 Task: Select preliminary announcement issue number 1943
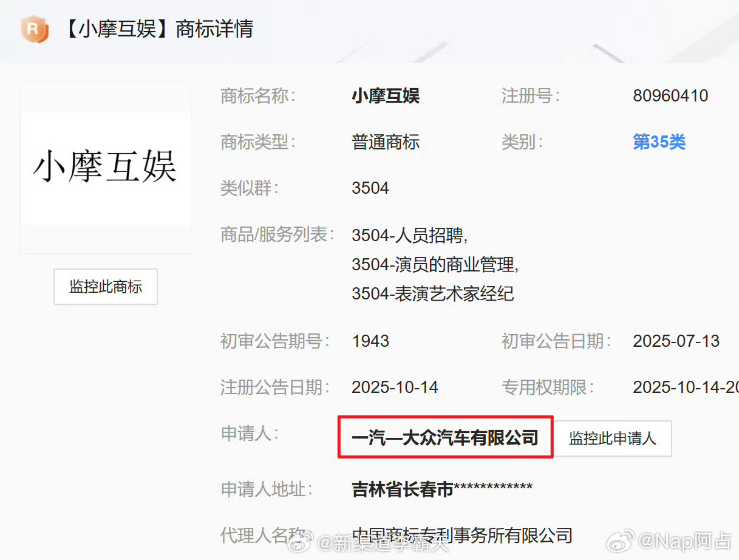coord(370,341)
